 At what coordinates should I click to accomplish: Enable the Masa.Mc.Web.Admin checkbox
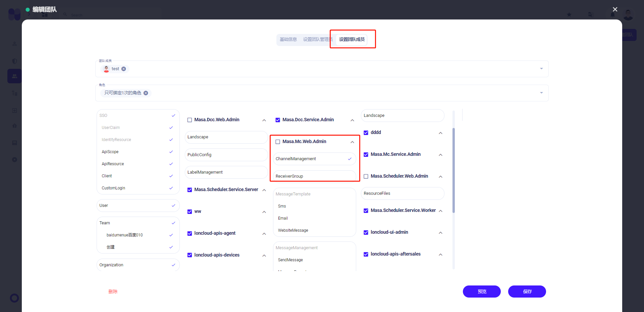tap(278, 141)
